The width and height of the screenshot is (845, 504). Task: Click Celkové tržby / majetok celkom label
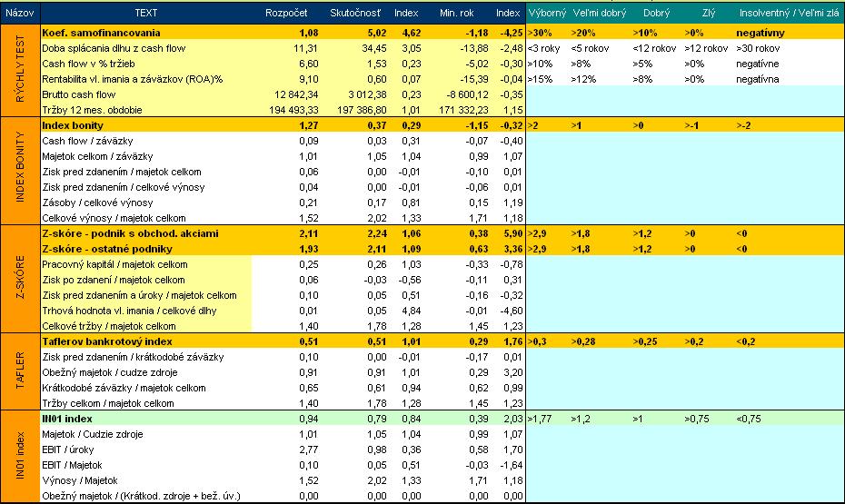[x=109, y=326]
